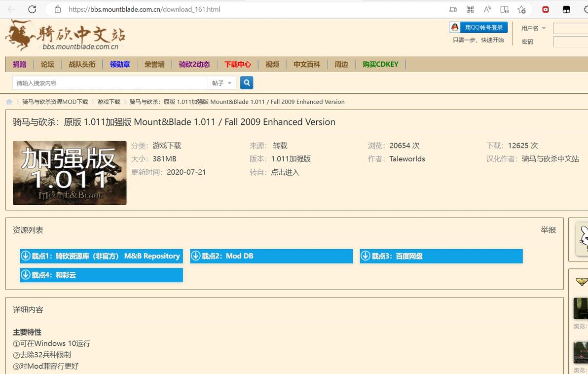Click the line ③对Mod兼容行更好
This screenshot has width=588, height=374.
[46, 366]
